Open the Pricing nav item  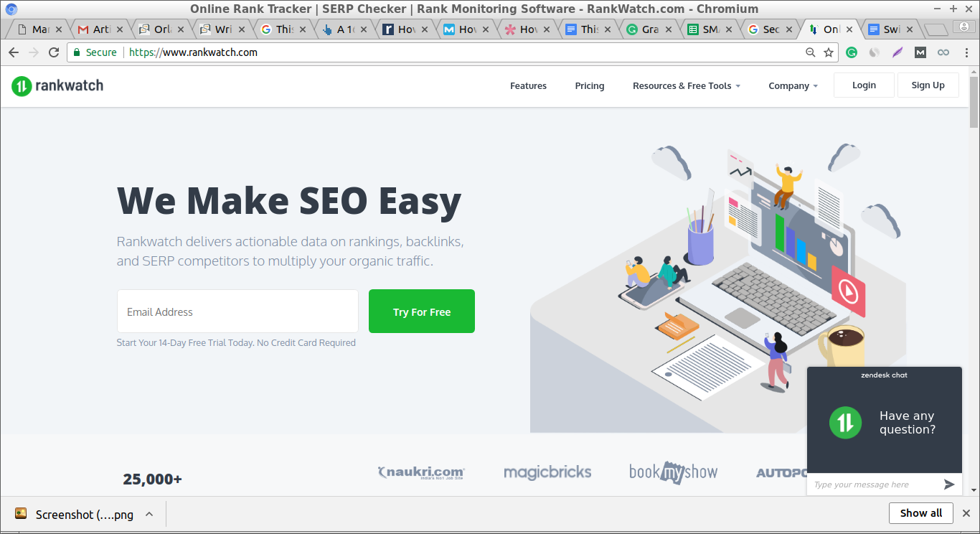(590, 86)
